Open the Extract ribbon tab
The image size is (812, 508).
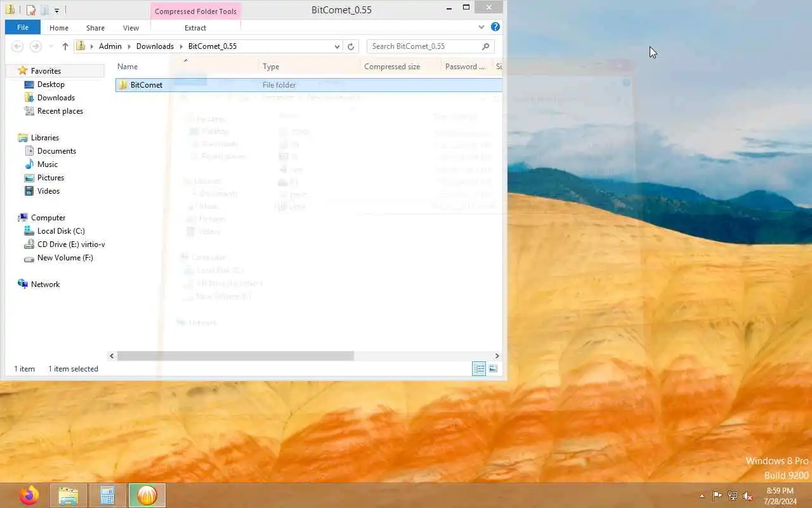pos(195,28)
